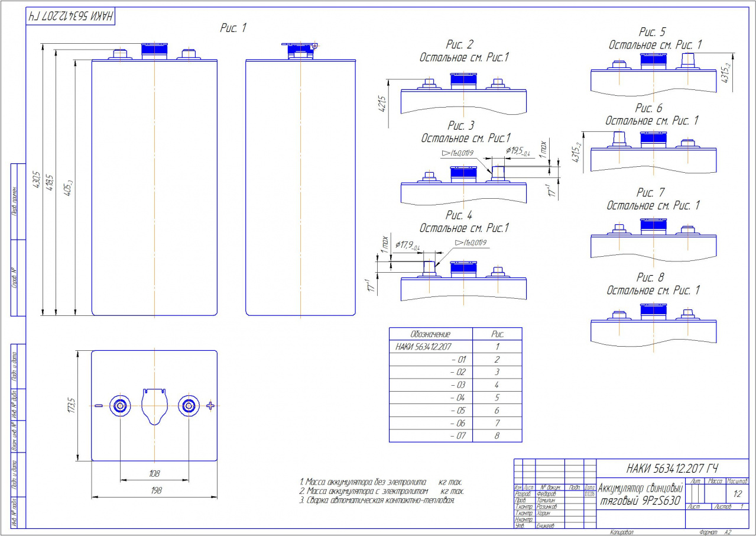Click the 'Обозначение' table header cell

(430, 334)
